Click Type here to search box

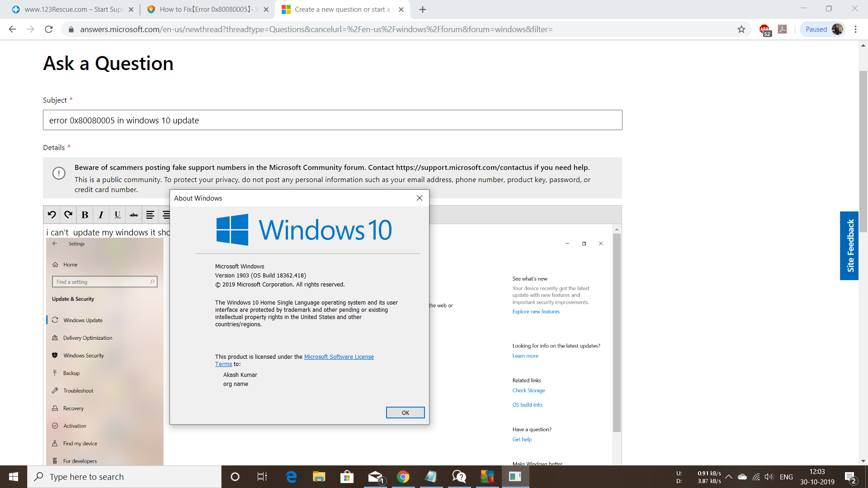124,477
